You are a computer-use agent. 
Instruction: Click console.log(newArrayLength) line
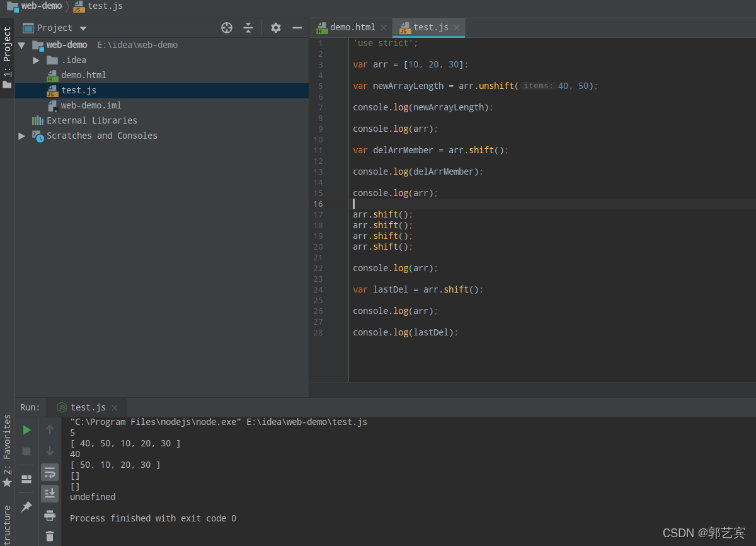point(423,107)
